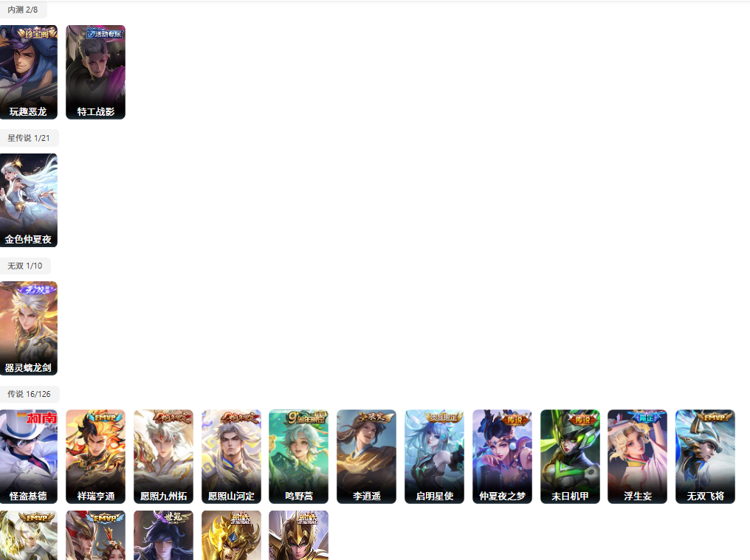Select the 祥瑞亨通 skin card
The image size is (750, 560).
click(x=96, y=457)
